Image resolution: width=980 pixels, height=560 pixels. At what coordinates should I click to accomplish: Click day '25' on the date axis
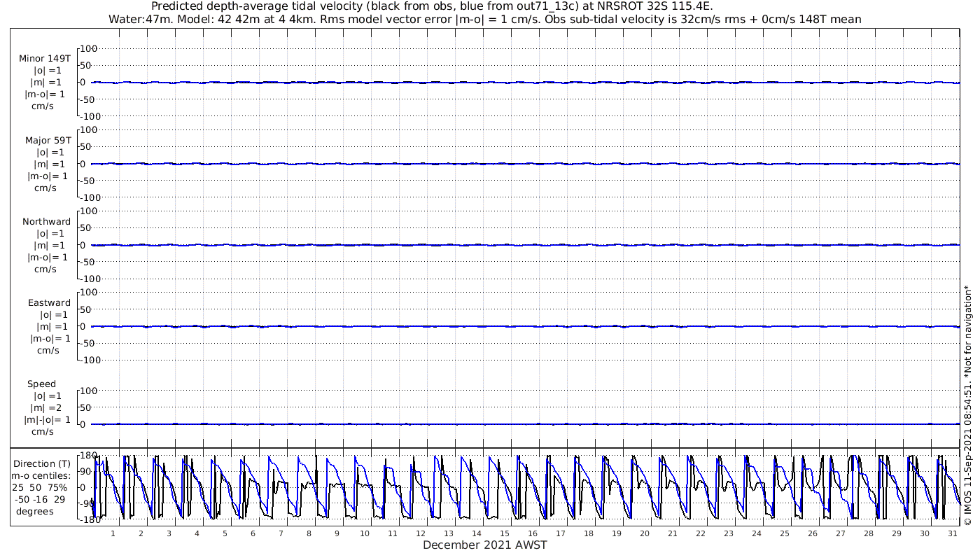point(785,533)
